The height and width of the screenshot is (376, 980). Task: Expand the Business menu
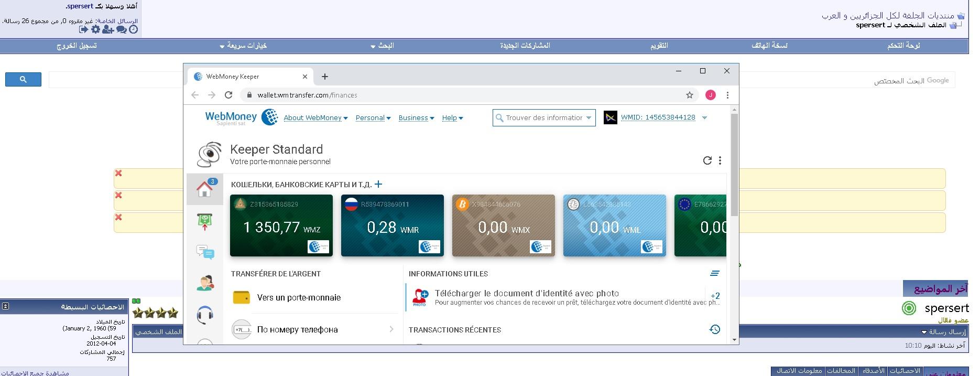tap(416, 118)
